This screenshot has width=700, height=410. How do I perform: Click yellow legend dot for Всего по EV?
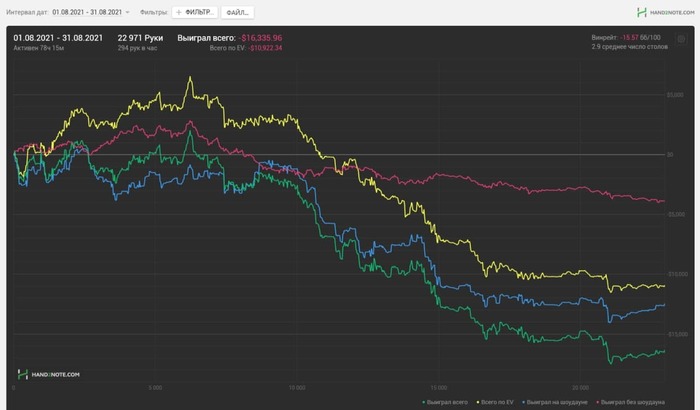[x=478, y=402]
